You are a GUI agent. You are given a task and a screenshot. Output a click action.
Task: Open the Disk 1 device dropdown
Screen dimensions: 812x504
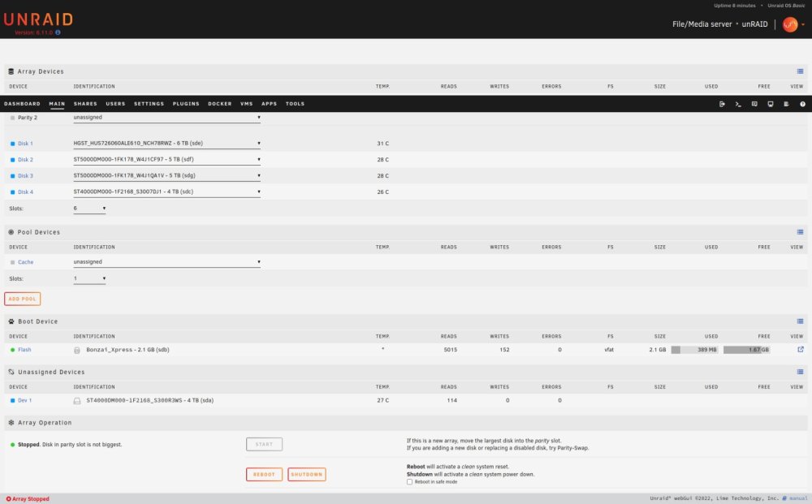pos(166,144)
